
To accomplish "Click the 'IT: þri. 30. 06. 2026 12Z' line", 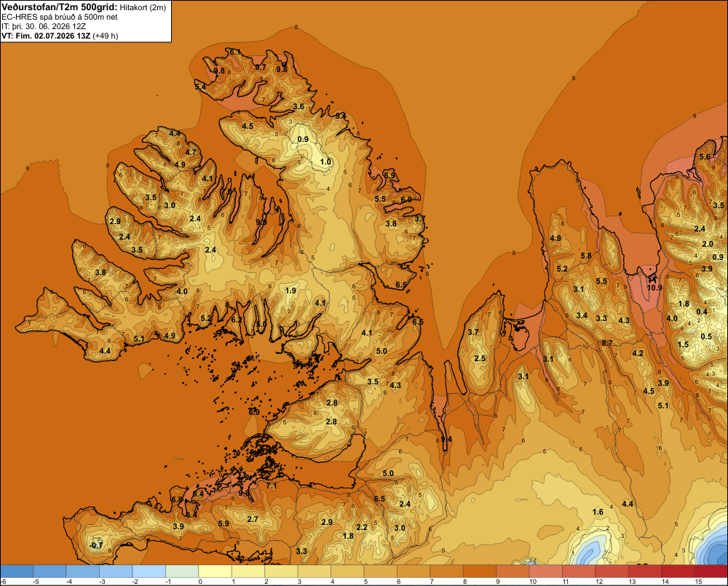I will click(x=44, y=26).
